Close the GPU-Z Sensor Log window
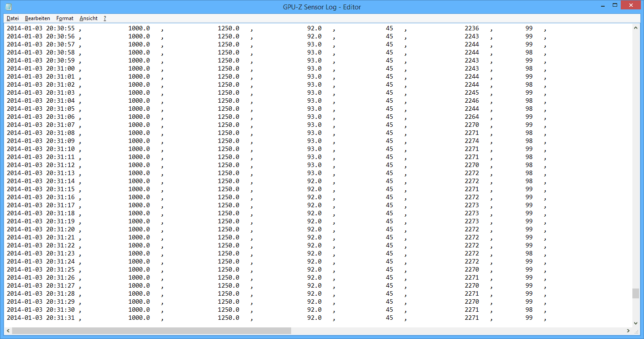The image size is (644, 339). point(631,5)
